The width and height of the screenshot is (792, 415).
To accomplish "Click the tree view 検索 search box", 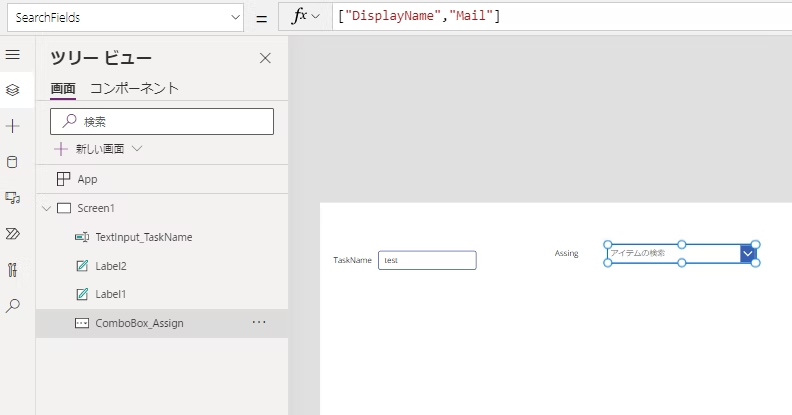I will 162,121.
